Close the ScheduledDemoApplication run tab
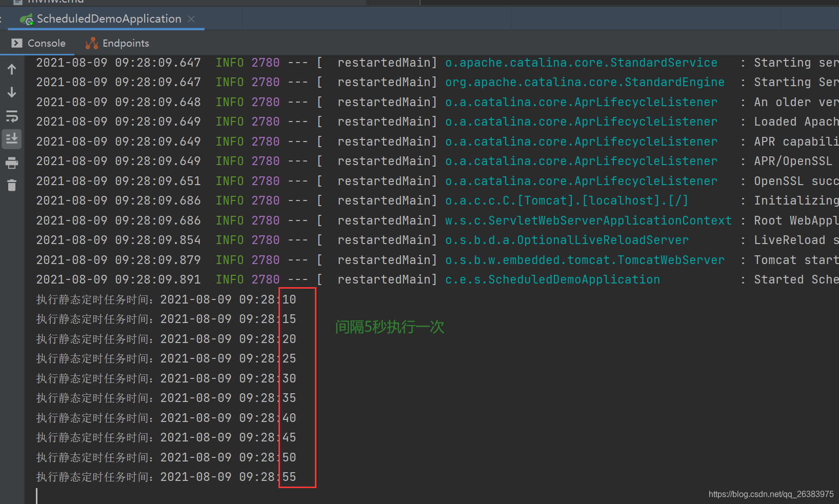The image size is (839, 504). coord(191,19)
